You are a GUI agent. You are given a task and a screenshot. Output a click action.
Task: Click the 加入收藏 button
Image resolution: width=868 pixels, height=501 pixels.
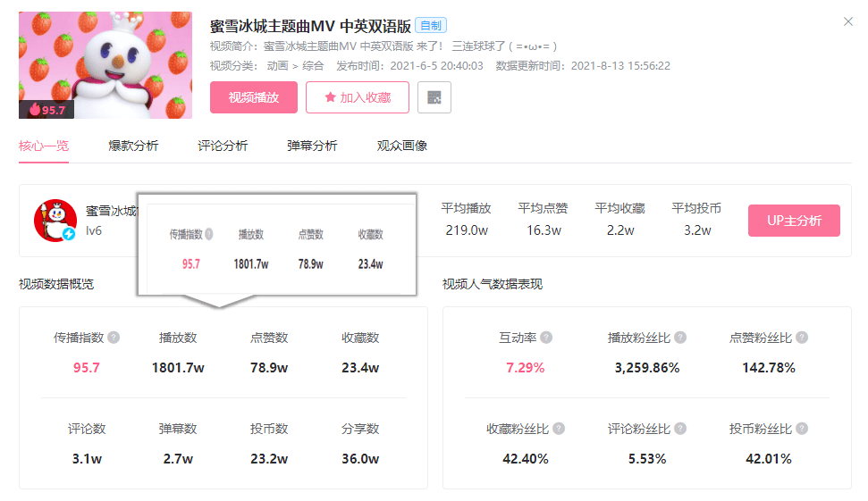(358, 97)
